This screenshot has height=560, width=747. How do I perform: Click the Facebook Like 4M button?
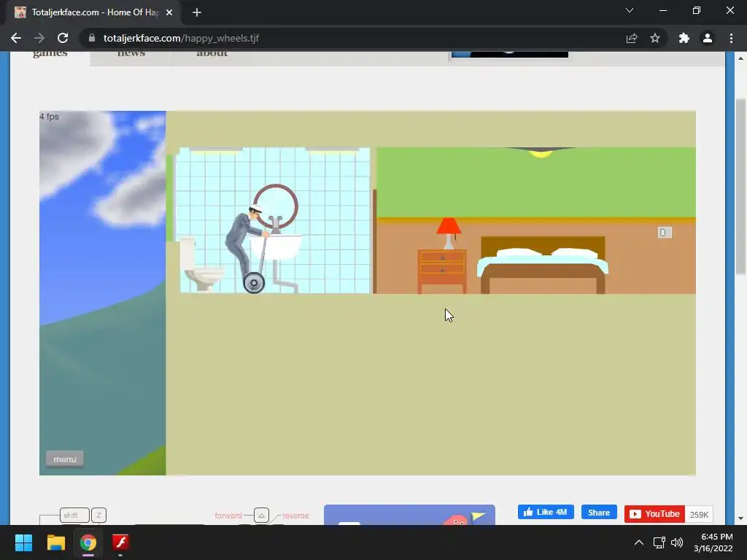pos(546,513)
